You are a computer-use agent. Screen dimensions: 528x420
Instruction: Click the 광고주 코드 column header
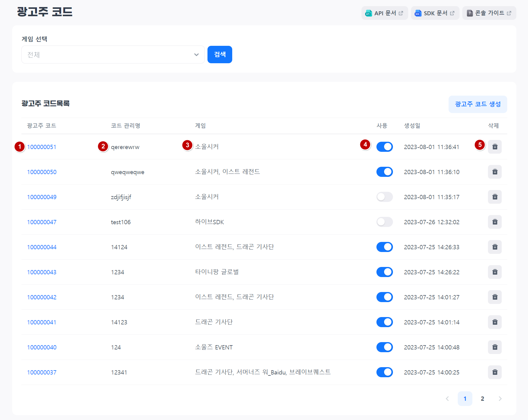point(42,126)
